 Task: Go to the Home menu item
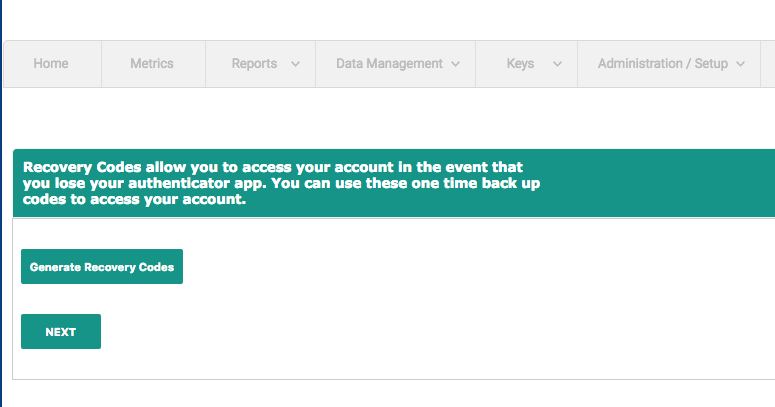pyautogui.click(x=51, y=64)
